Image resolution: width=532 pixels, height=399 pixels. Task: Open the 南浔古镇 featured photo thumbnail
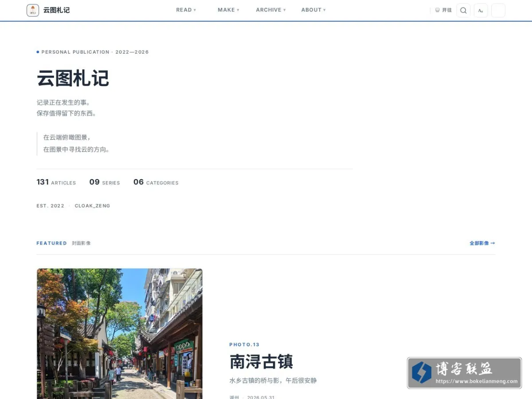pos(120,333)
